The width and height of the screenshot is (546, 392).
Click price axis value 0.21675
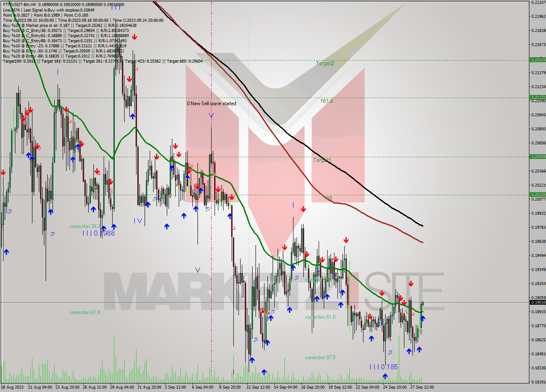538,44
